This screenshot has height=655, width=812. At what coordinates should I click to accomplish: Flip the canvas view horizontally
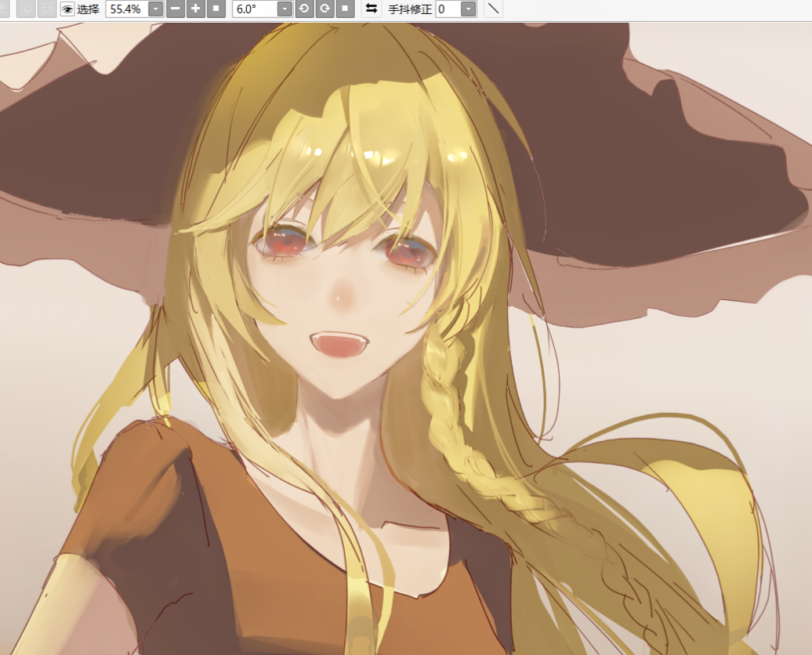pos(372,9)
